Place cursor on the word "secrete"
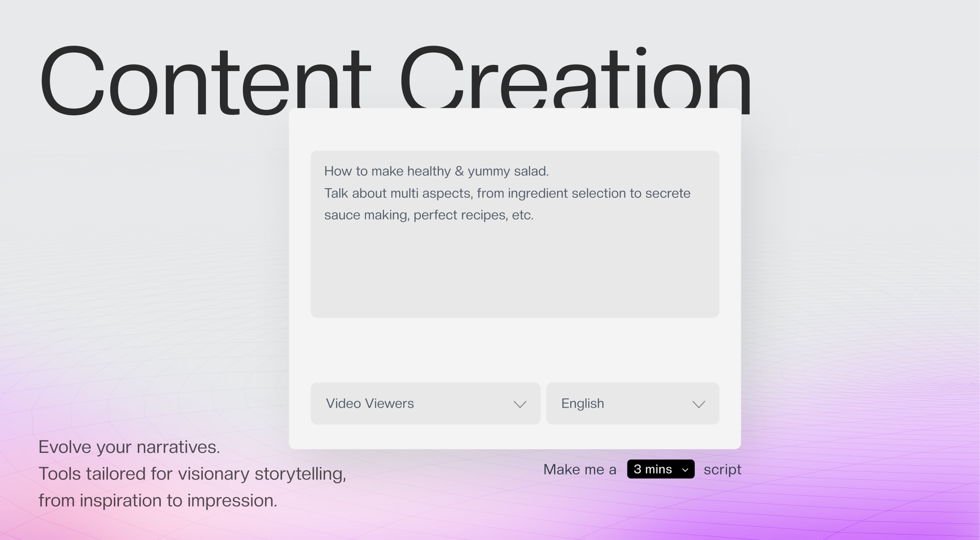 click(667, 193)
